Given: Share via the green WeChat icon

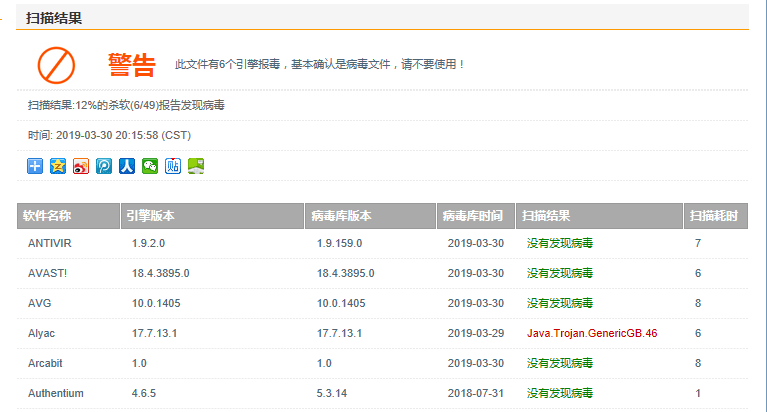Looking at the screenshot, I should [x=150, y=166].
